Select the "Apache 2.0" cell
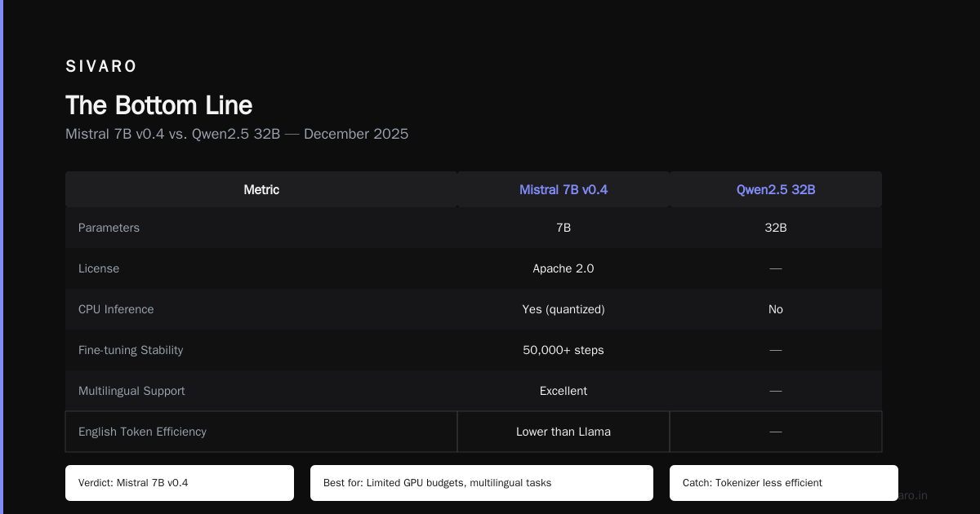Viewport: 980px width, 514px height. click(x=563, y=268)
